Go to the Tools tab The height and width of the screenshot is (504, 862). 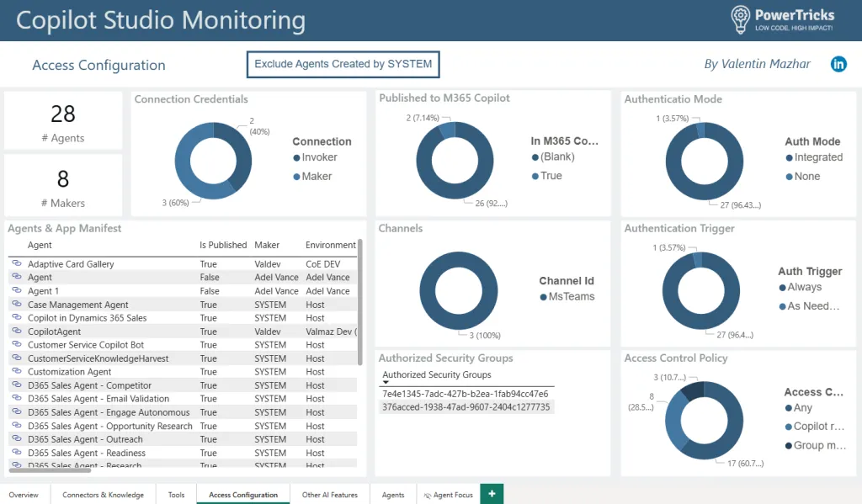click(x=177, y=495)
